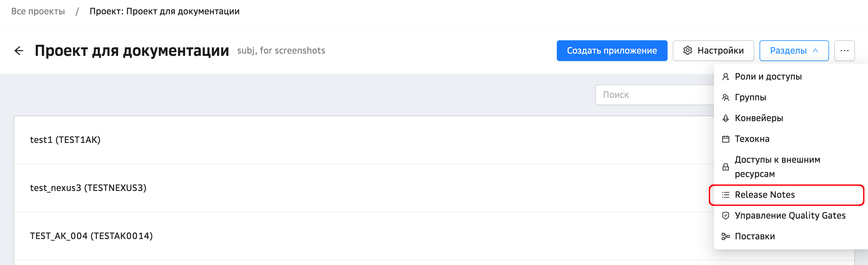This screenshot has height=265, width=868.
Task: Click the gear icon in Настройки button
Action: pyautogui.click(x=687, y=51)
